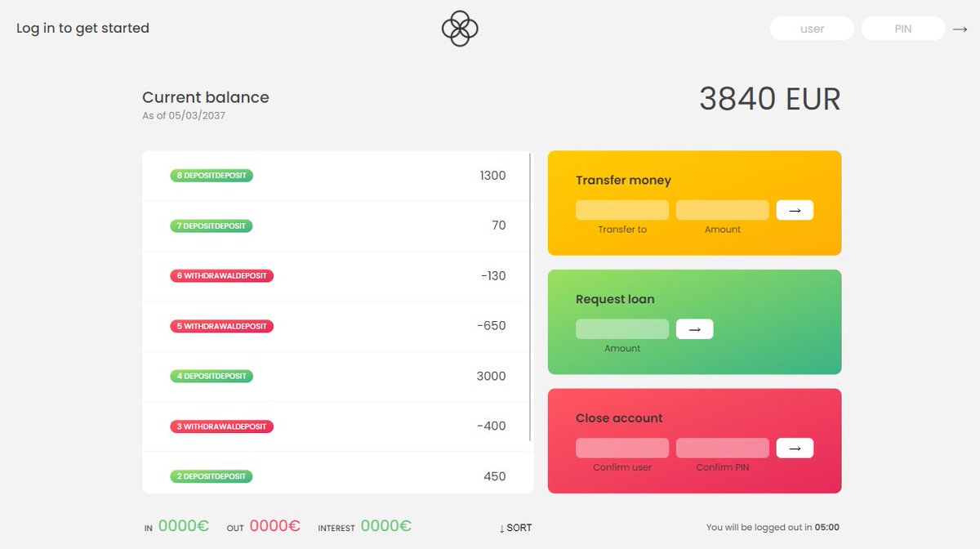Click the Request loan heading
This screenshot has height=549, width=980.
tap(615, 299)
